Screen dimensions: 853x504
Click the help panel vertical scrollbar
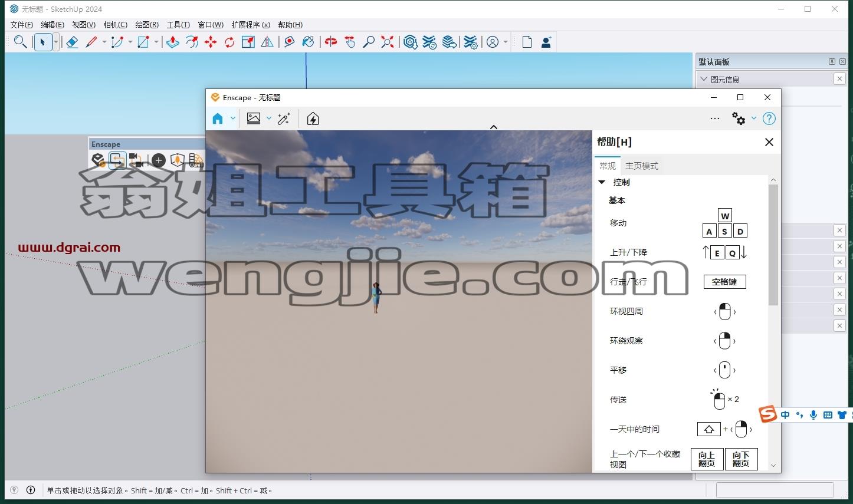pos(773,245)
